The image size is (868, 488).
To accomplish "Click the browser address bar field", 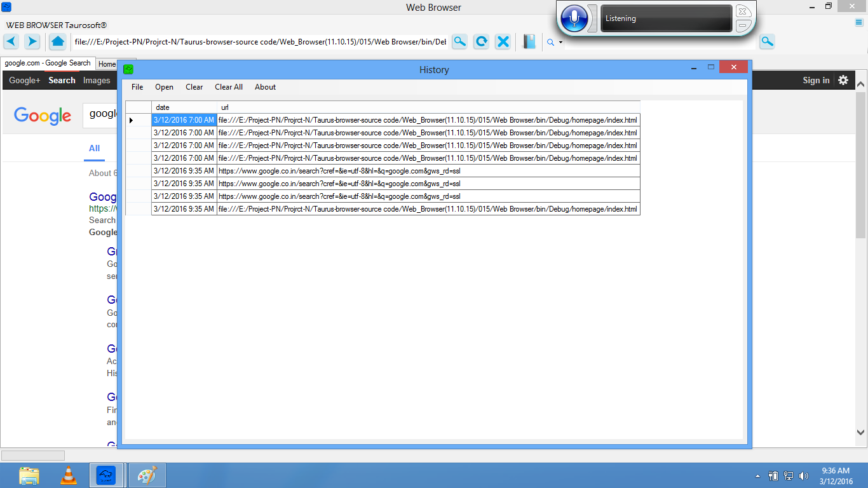I will tap(259, 42).
